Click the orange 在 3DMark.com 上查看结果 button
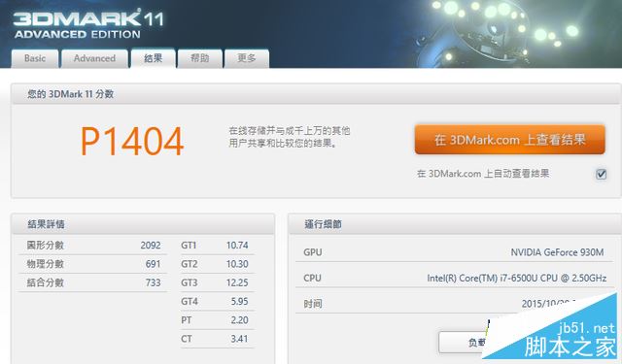The image size is (622, 364). point(509,140)
